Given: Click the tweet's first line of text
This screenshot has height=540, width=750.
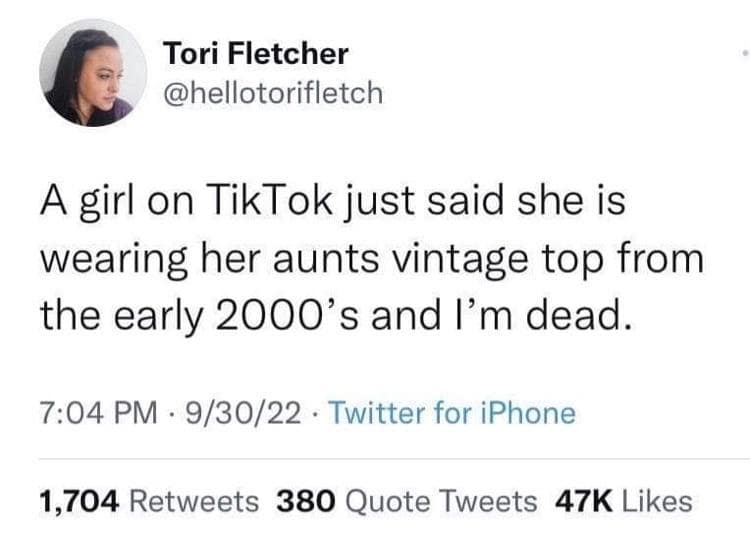Looking at the screenshot, I should point(332,202).
